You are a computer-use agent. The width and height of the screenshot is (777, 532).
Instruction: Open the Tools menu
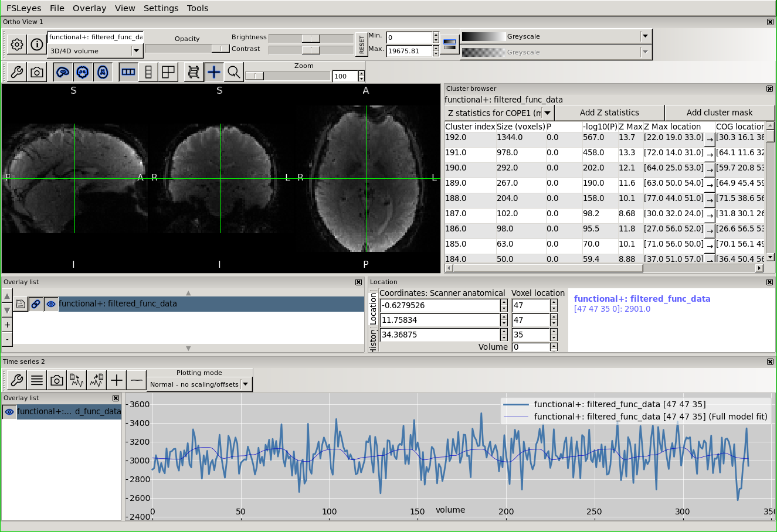[x=198, y=8]
